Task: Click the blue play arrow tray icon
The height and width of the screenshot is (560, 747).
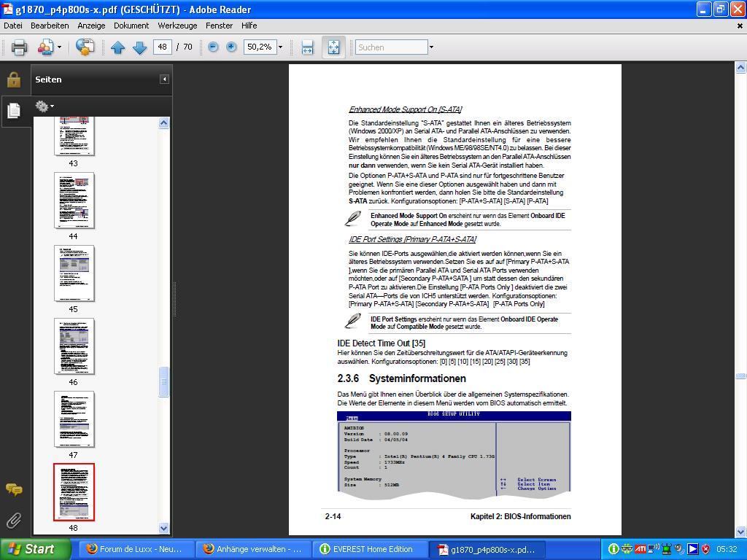Action: pos(692,549)
